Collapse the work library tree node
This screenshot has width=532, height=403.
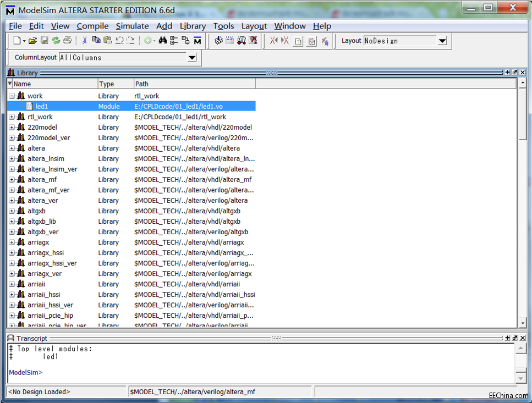point(12,96)
